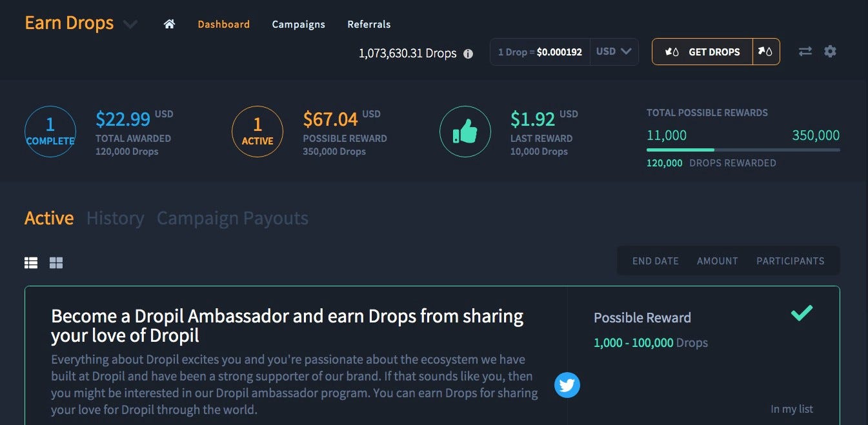
Task: Click the GET DROPS button
Action: click(701, 51)
